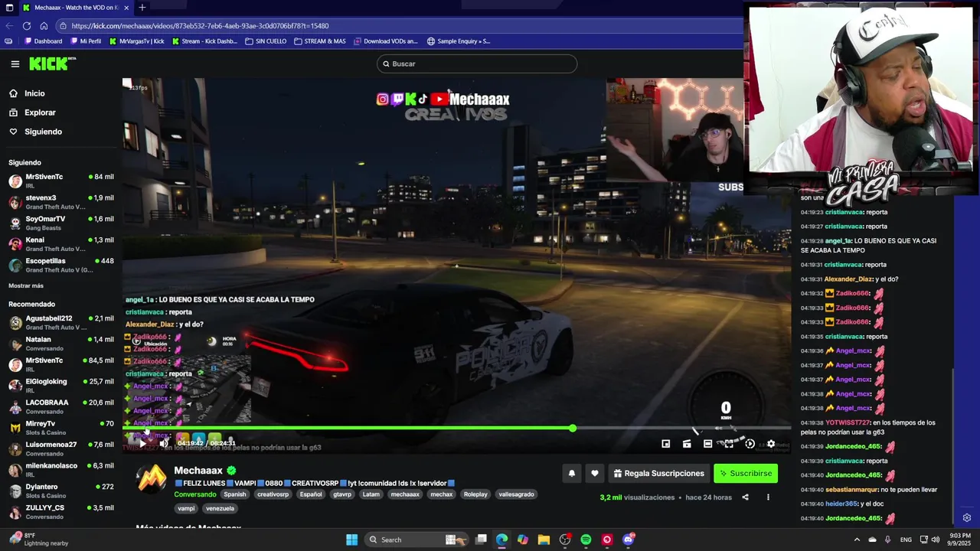
Task: Open the three-dot more options menu
Action: coord(768,497)
